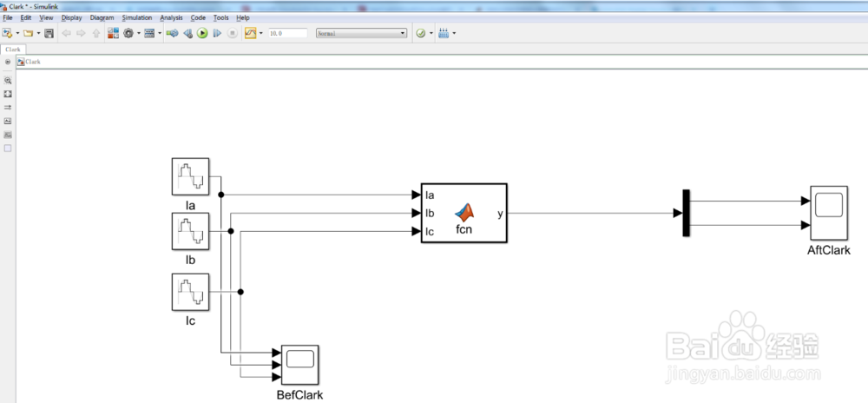
Task: Click Fit to View in left palette
Action: coord(8,94)
